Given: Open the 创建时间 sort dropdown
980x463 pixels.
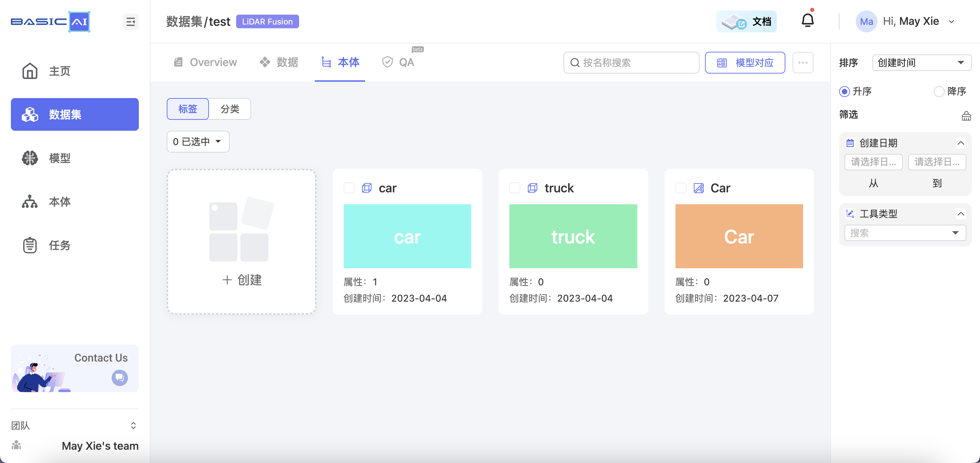Looking at the screenshot, I should click(x=921, y=62).
